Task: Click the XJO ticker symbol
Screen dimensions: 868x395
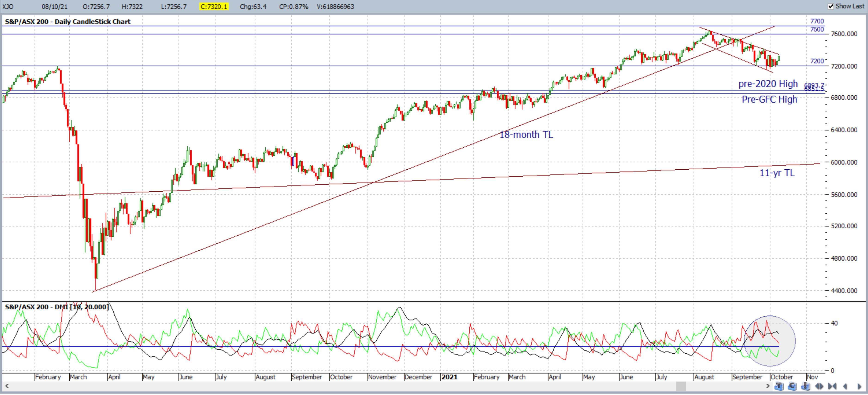Action: tap(8, 6)
